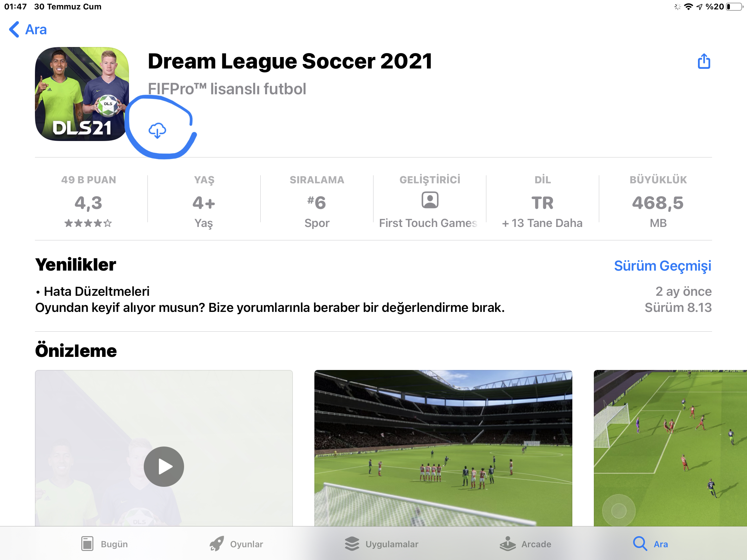The image size is (747, 560).
Task: Open Sürüm Geçmişi version history
Action: pyautogui.click(x=662, y=266)
